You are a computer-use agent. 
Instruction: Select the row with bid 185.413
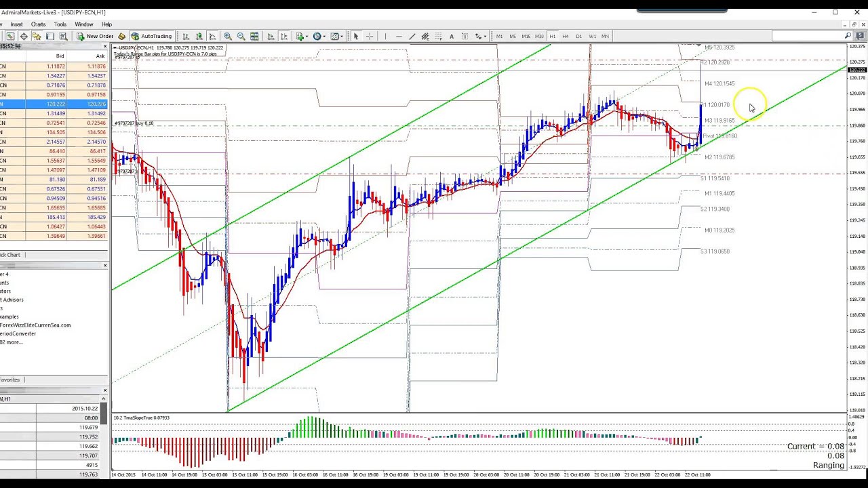(x=54, y=217)
